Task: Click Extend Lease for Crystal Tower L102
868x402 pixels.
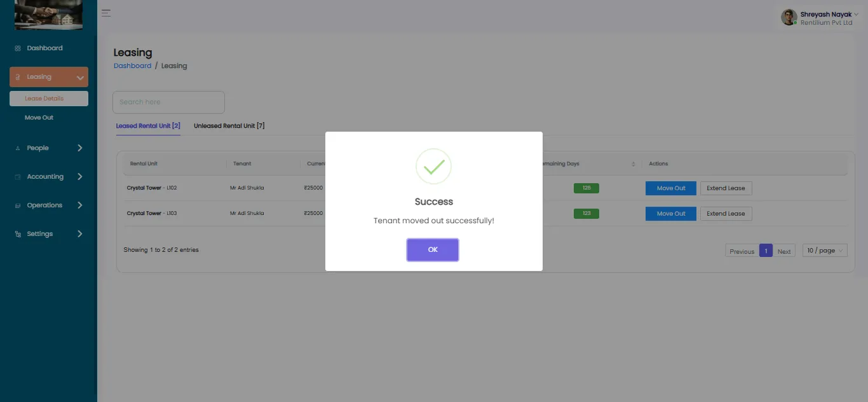Action: (726, 188)
